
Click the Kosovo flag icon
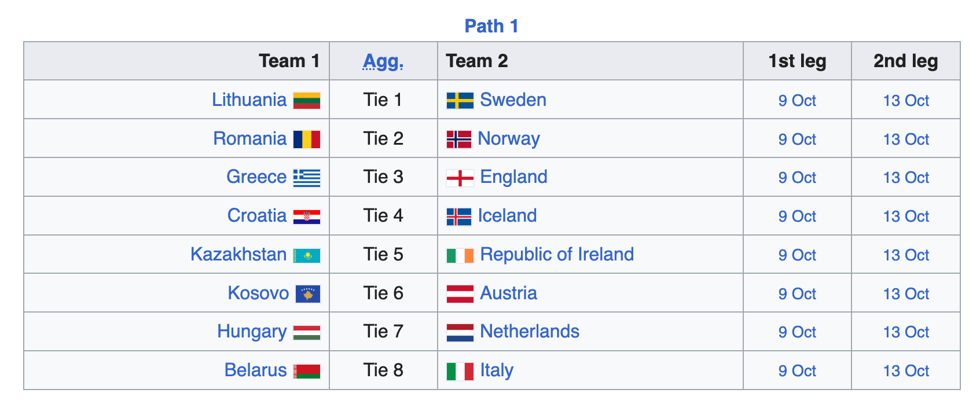pos(308,294)
